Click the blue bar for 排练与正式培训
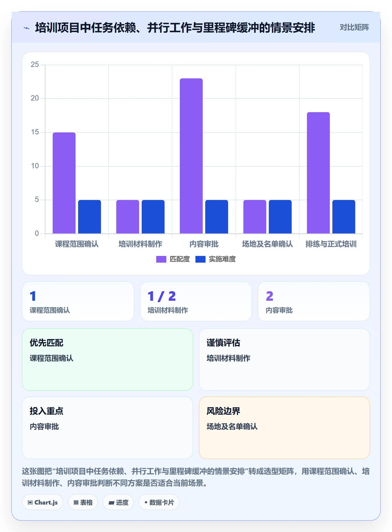This screenshot has width=392, height=532. [x=344, y=217]
